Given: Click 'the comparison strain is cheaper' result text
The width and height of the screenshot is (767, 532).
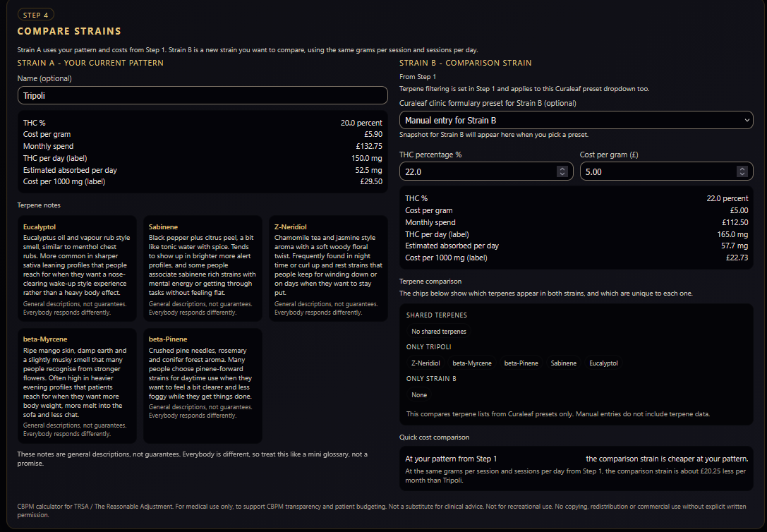Looking at the screenshot, I should [x=668, y=459].
